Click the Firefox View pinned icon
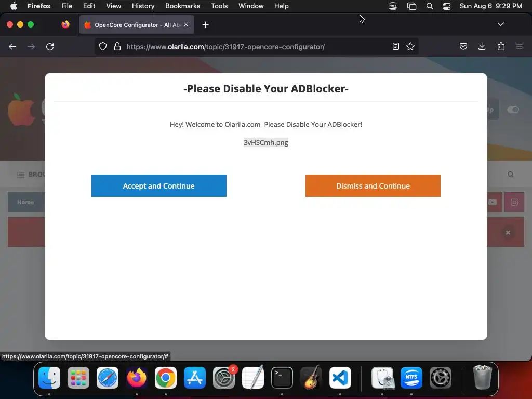Screen dimensions: 532x399 tap(65, 24)
